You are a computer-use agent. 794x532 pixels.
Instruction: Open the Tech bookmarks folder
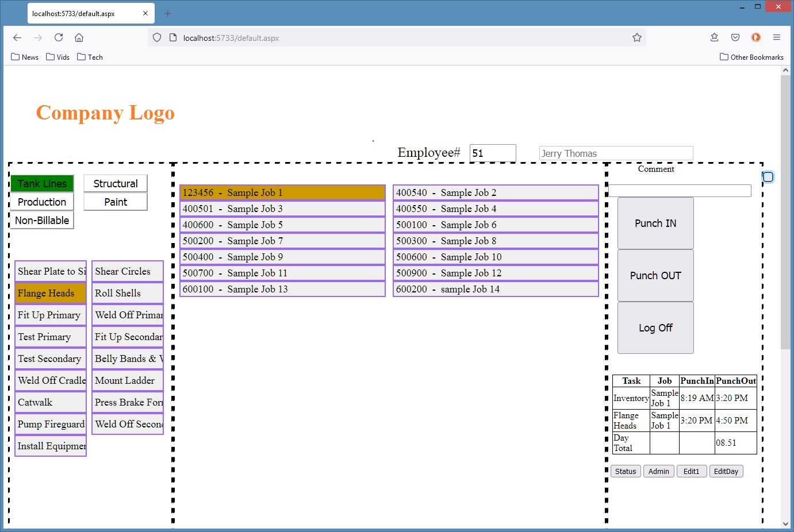click(90, 57)
